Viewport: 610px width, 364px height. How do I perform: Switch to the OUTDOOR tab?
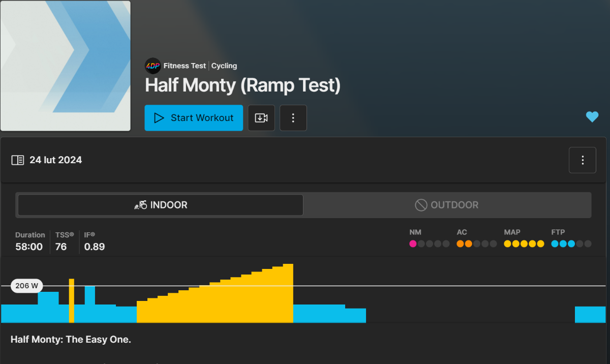click(447, 205)
